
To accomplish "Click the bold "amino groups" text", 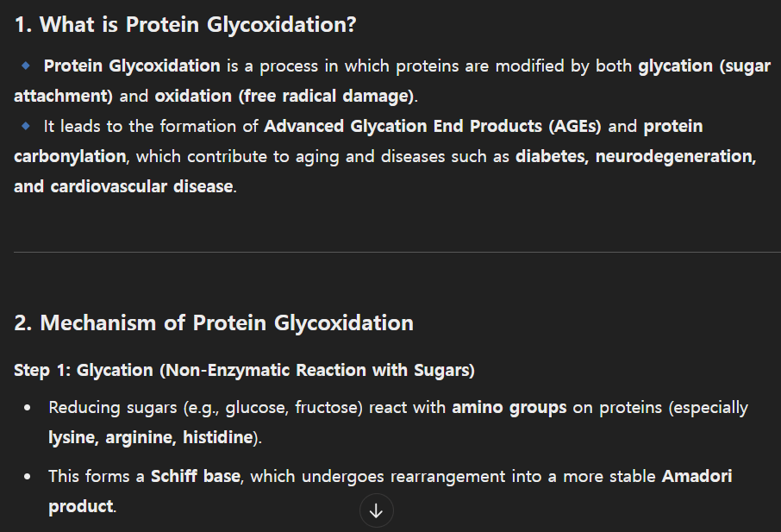I will click(x=509, y=407).
